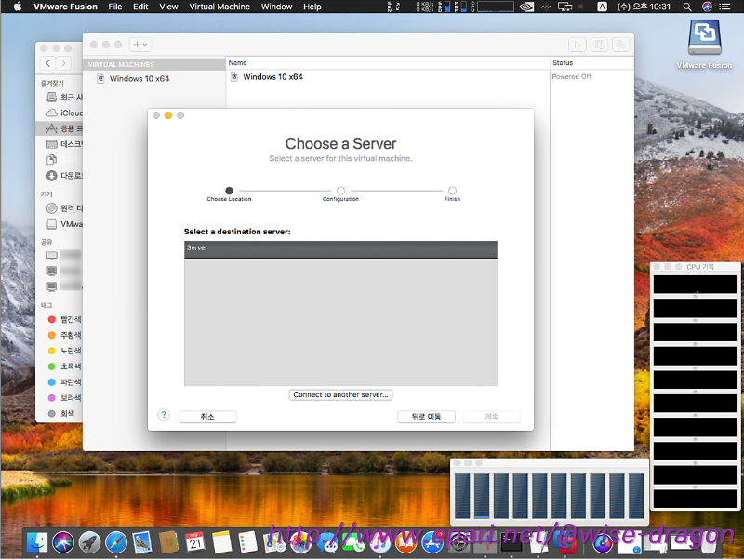Viewport: 744px width, 560px height.
Task: Open the Edit menu
Action: (x=140, y=7)
